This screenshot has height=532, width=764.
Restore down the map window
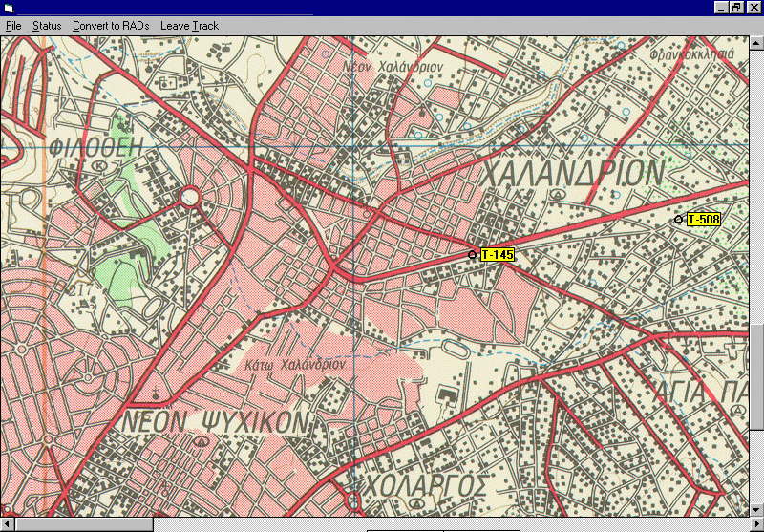tap(737, 7)
